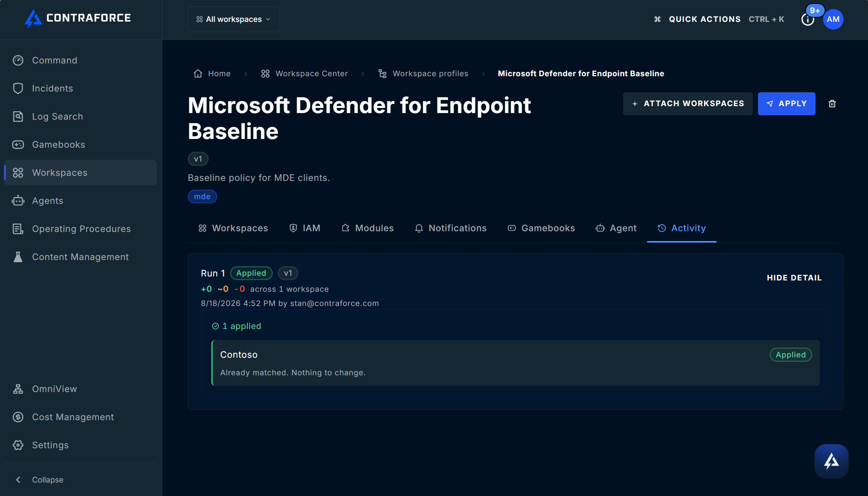This screenshot has width=868, height=496.
Task: Open the Notifications tab
Action: 451,228
